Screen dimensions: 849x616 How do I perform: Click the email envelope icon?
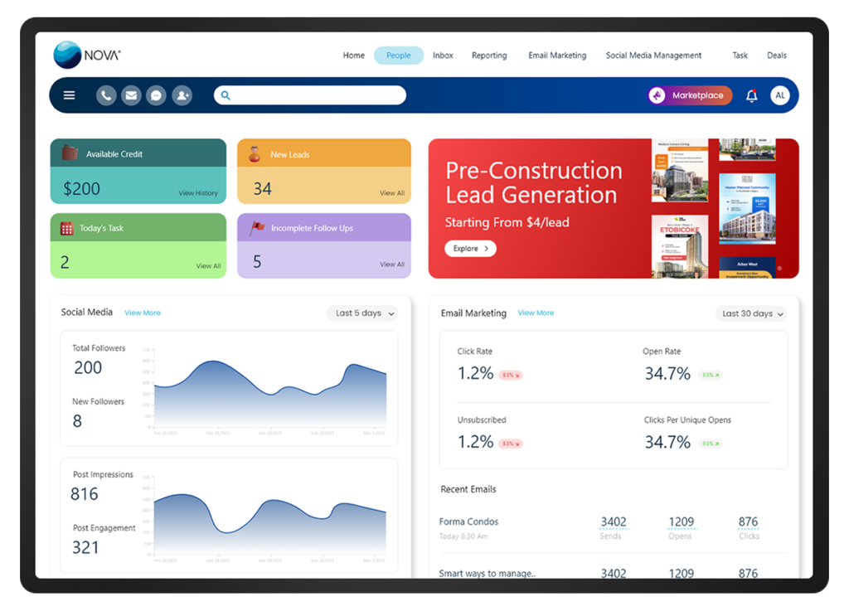click(131, 95)
